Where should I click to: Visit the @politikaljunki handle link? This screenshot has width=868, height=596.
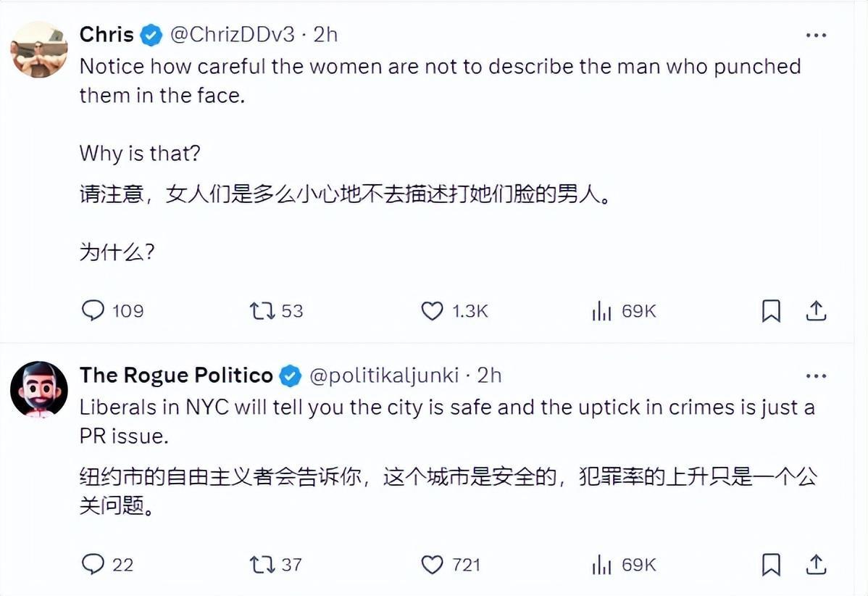point(384,375)
